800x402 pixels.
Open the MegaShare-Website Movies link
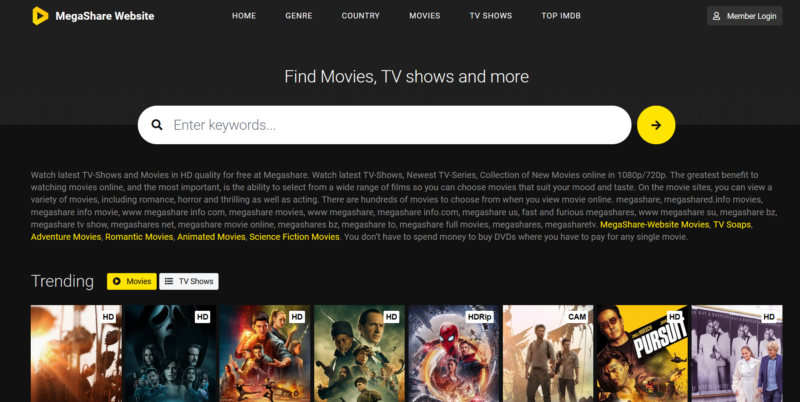(x=655, y=224)
